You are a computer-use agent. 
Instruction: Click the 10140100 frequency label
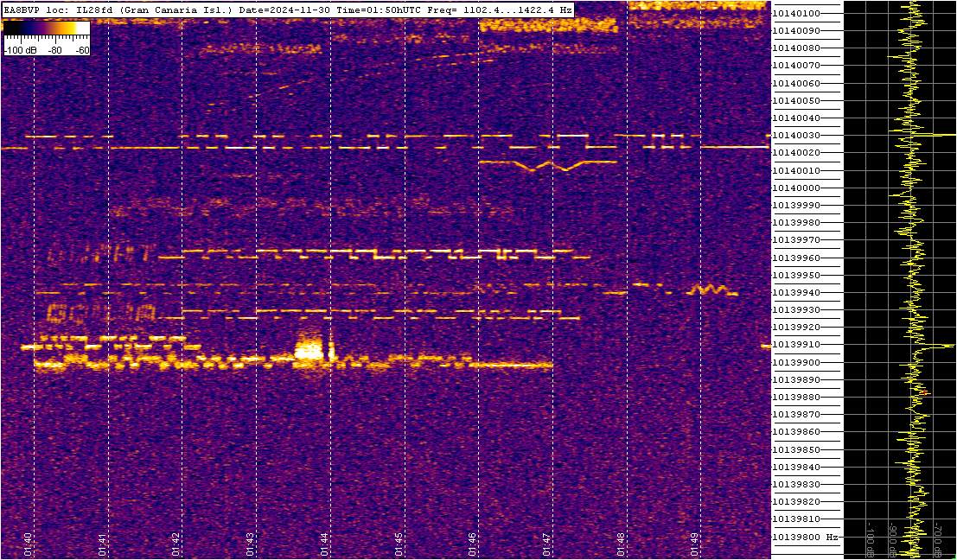pyautogui.click(x=796, y=14)
